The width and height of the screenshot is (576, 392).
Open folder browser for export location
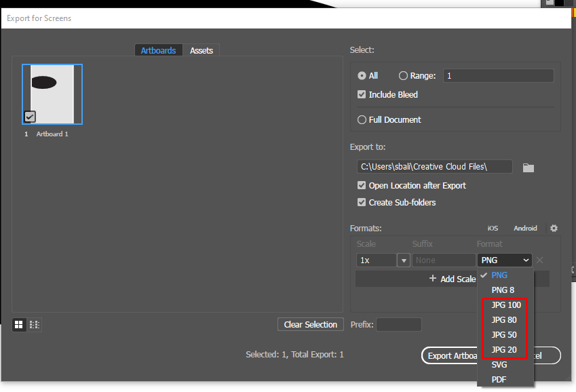(529, 166)
